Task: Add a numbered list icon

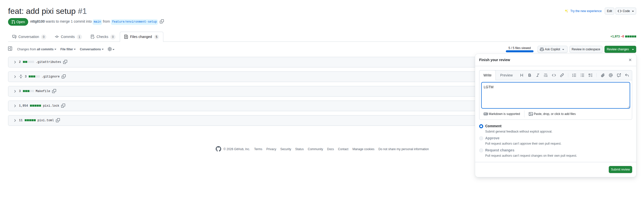Action: (574, 75)
